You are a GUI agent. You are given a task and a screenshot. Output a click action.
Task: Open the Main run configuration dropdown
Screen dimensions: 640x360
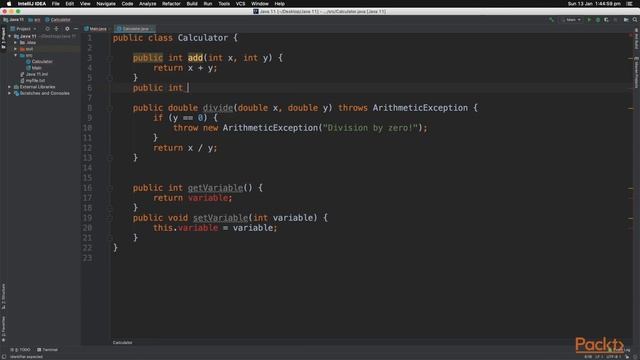(571, 20)
